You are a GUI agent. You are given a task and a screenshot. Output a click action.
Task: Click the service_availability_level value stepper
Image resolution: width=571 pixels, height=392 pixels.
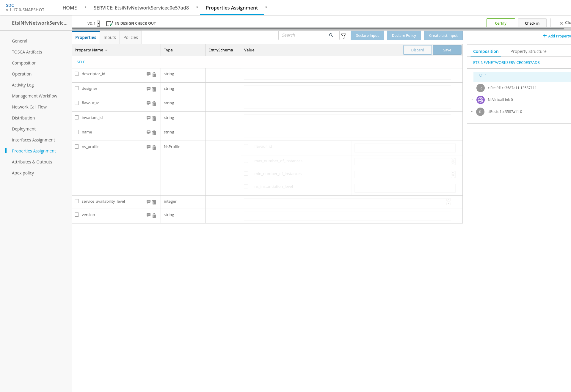coord(448,202)
